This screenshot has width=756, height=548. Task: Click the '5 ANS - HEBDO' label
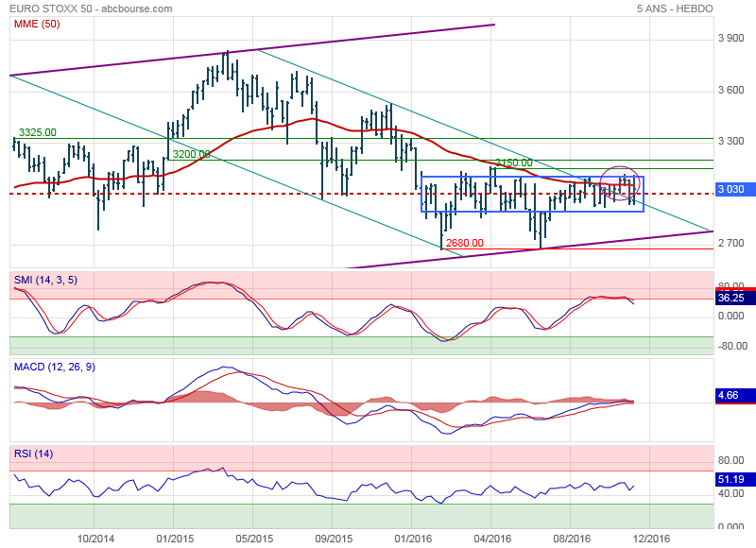point(675,9)
